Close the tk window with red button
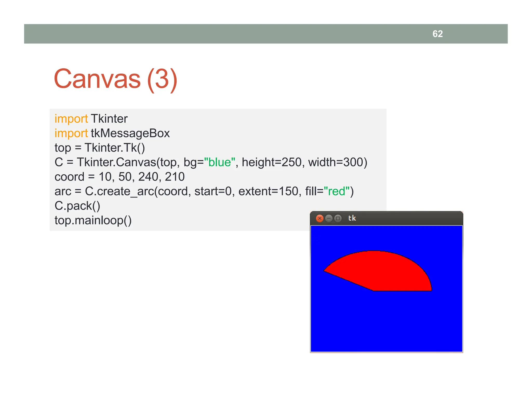Image resolution: width=532 pixels, height=411 pixels. (x=320, y=218)
